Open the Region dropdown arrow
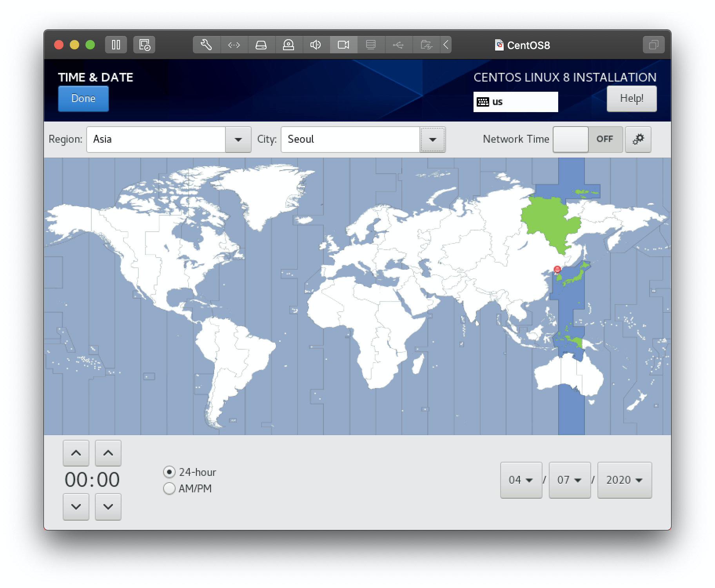Screen dimensions: 715x588 pos(238,140)
